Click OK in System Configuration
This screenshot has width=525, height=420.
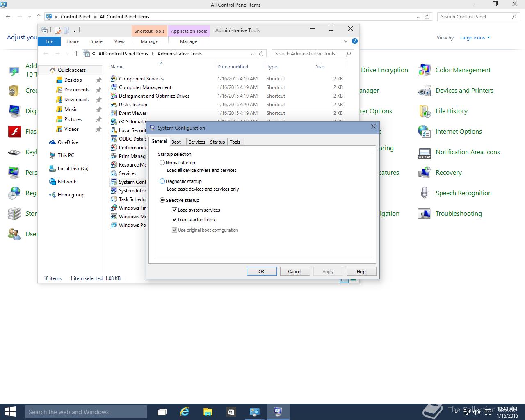point(262,272)
